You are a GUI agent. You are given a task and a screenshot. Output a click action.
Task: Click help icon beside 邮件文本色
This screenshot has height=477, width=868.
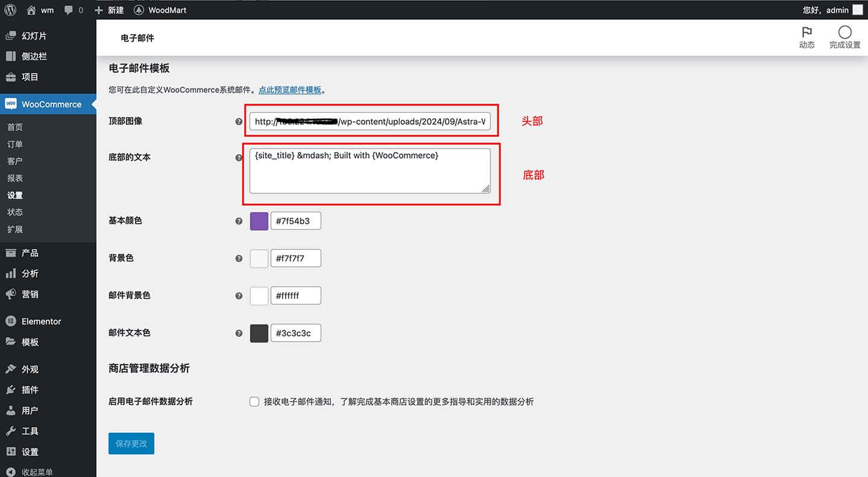pos(239,333)
